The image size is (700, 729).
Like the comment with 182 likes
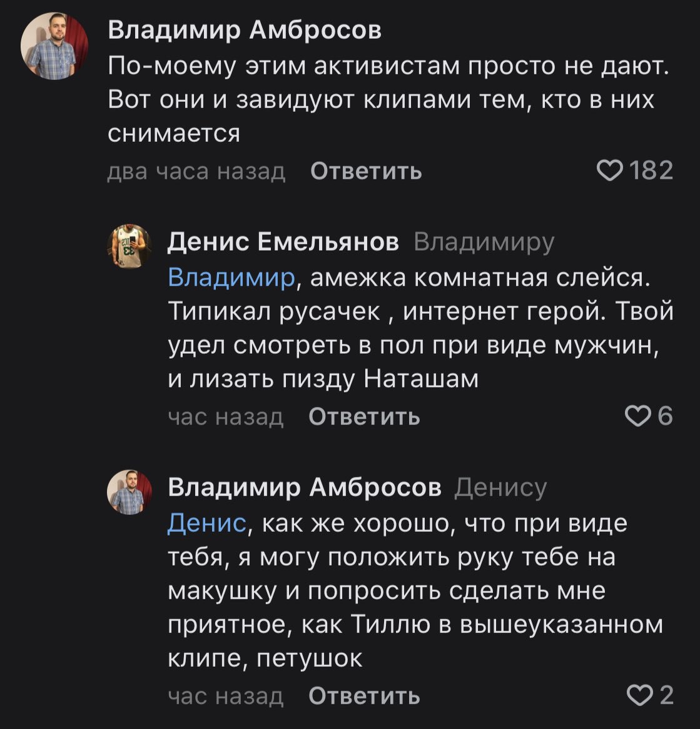609,171
